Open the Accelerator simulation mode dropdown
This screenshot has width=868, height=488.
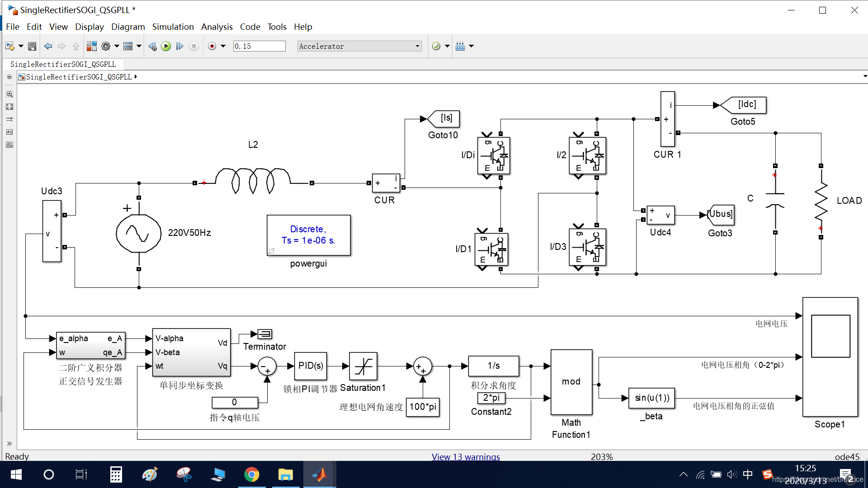coord(359,46)
